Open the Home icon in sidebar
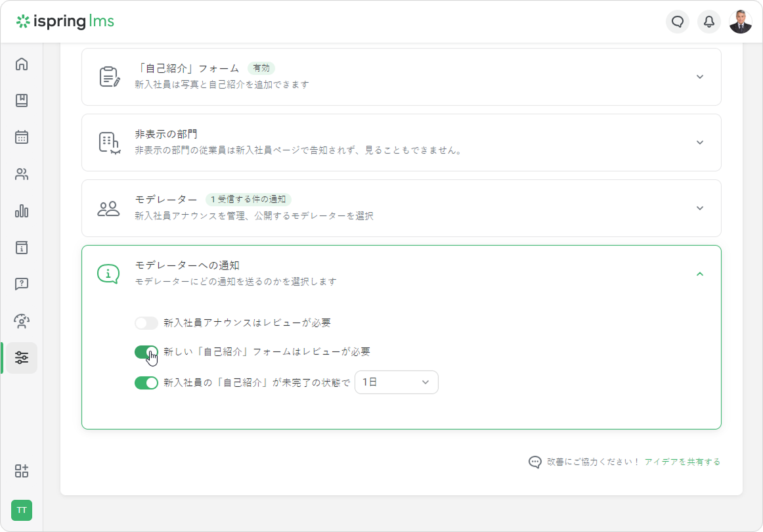This screenshot has width=763, height=532. pyautogui.click(x=22, y=64)
